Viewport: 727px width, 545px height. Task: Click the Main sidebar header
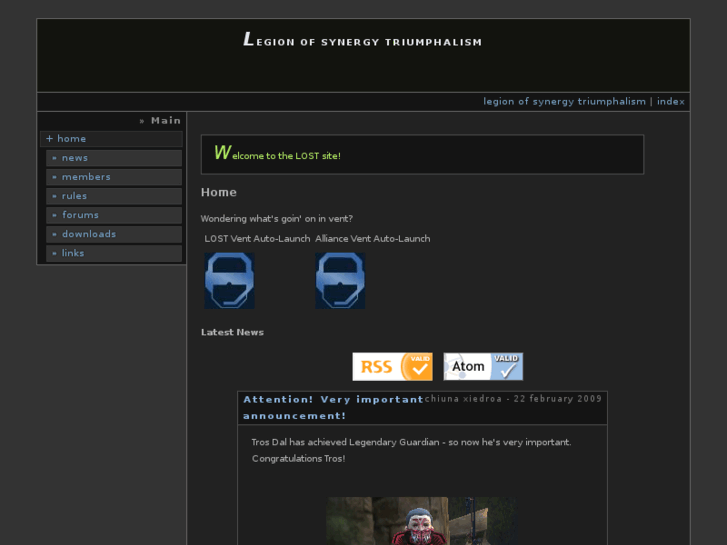160,121
